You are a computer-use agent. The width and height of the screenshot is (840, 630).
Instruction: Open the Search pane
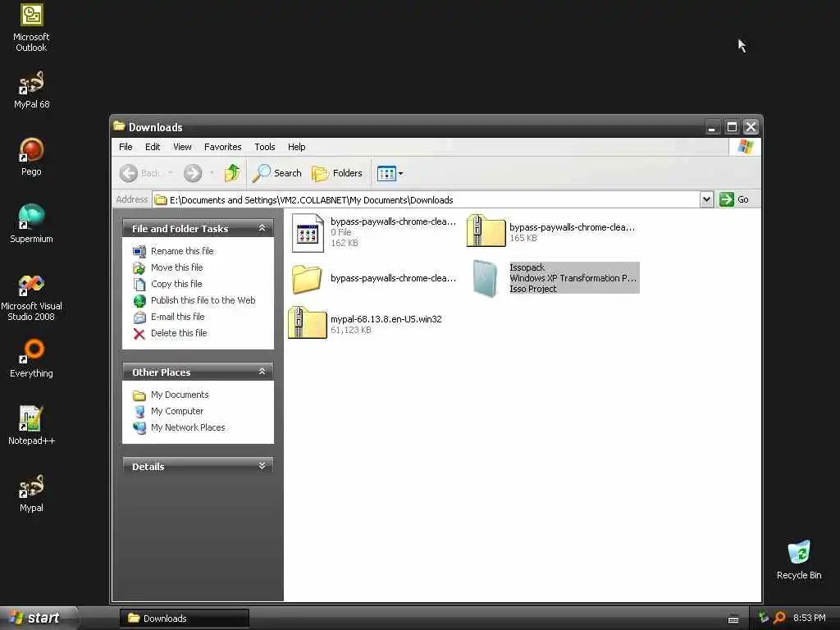(277, 173)
